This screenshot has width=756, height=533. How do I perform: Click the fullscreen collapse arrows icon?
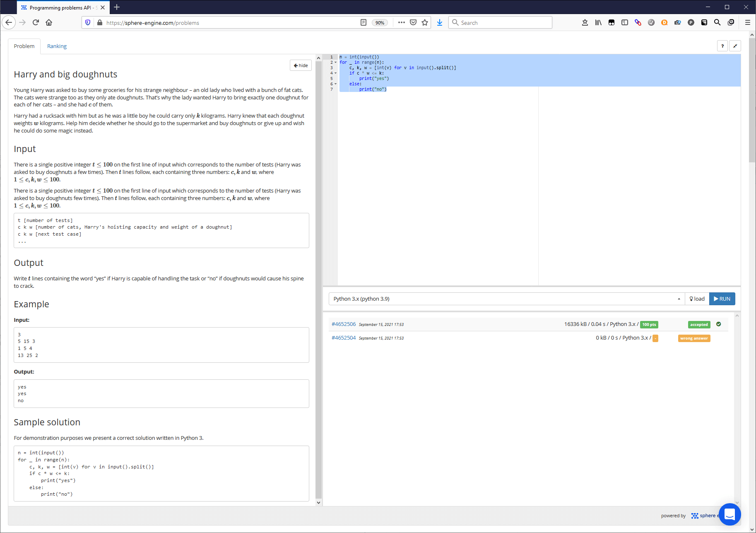735,46
